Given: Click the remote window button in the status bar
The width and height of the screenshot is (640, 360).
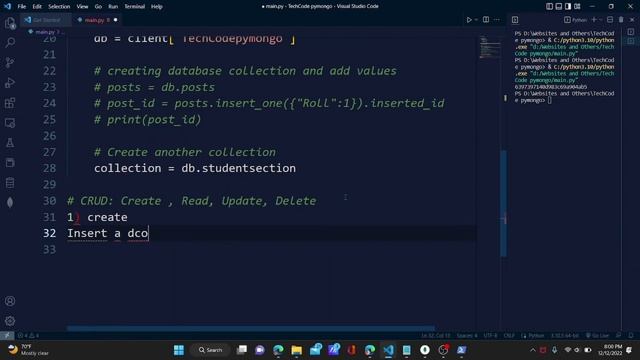Looking at the screenshot, I should click(x=7, y=336).
